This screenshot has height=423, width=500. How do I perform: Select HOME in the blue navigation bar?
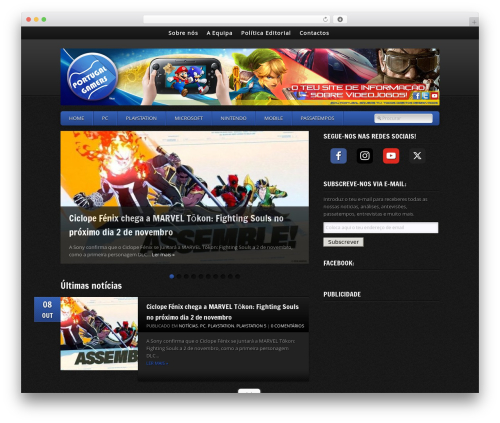click(x=76, y=118)
